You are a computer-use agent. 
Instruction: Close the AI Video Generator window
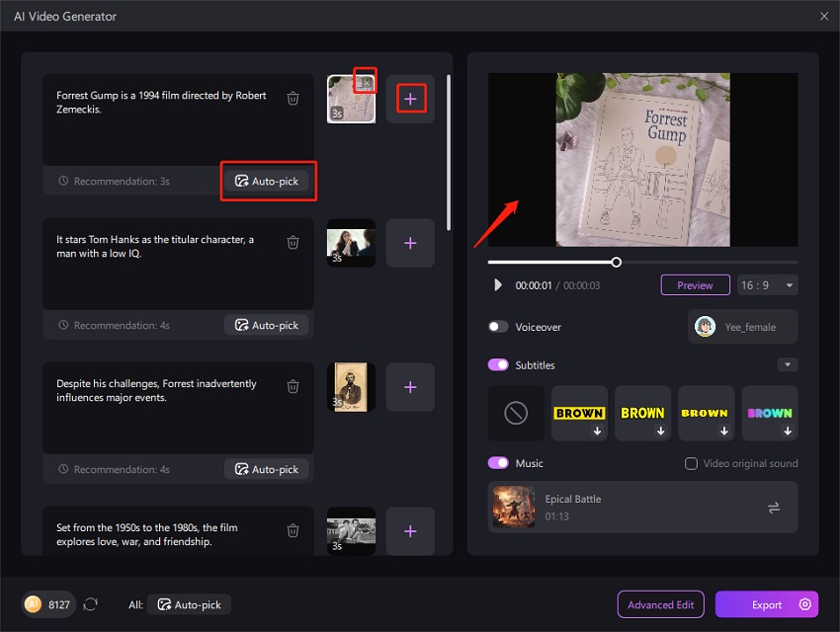click(x=824, y=16)
